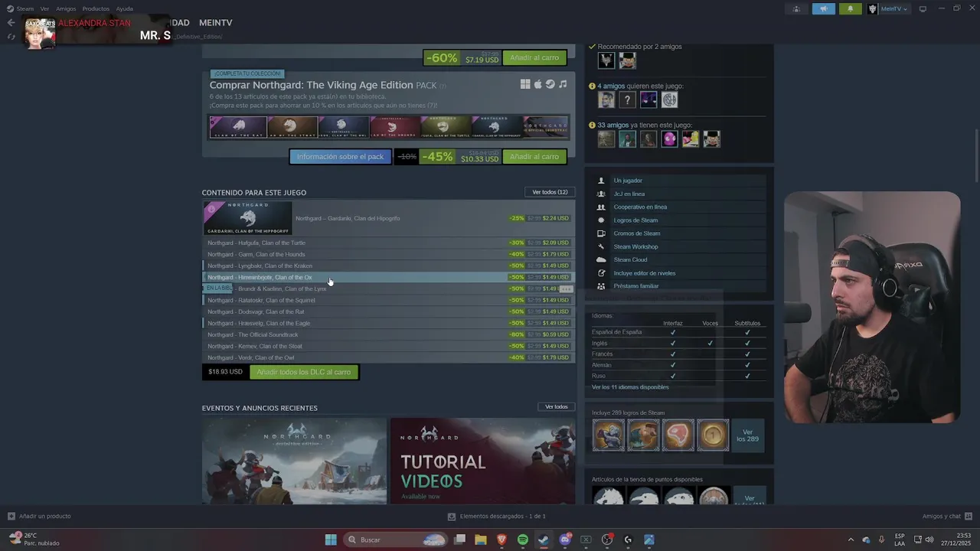Screen dimensions: 980x551
Task: Open Brave browser from the taskbar
Action: coord(502,540)
